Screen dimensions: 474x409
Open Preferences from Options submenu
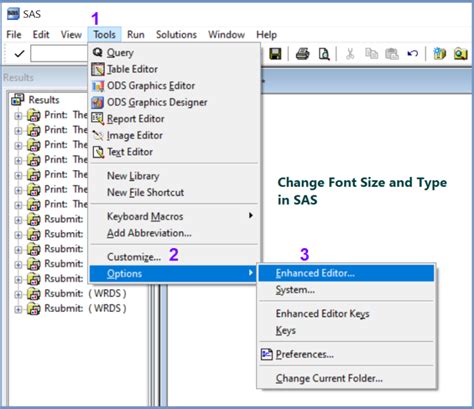347,354
